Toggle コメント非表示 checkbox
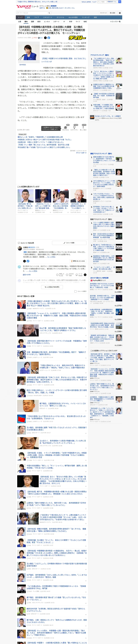138x644 pixels. click(75, 291)
